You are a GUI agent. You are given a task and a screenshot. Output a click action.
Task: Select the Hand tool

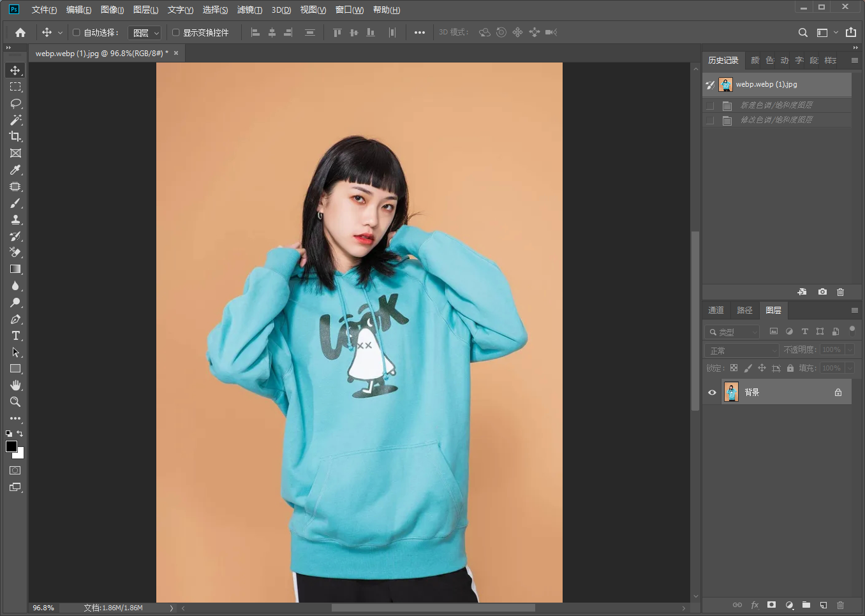point(15,385)
